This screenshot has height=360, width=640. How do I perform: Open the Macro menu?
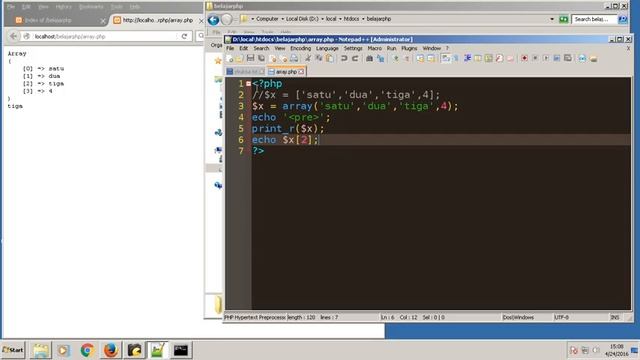click(x=375, y=48)
